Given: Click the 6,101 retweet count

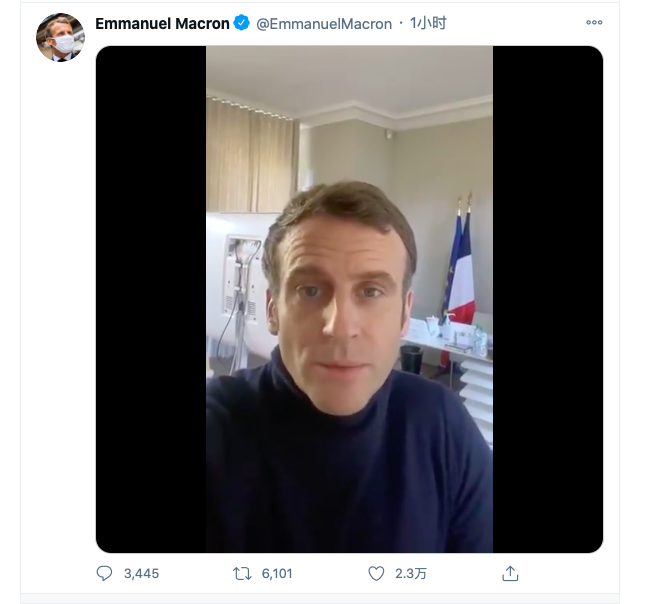Looking at the screenshot, I should point(276,574).
